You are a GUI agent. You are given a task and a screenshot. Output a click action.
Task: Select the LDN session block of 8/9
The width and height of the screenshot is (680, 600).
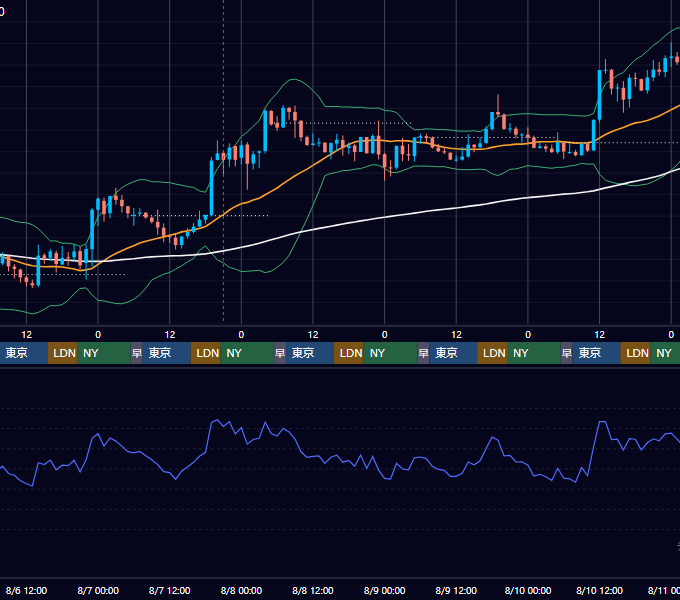[492, 353]
